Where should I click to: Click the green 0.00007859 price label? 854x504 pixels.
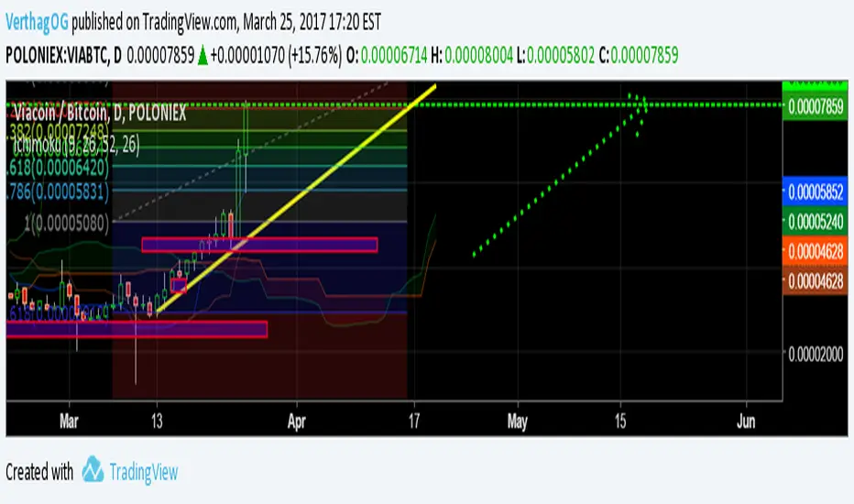point(816,106)
